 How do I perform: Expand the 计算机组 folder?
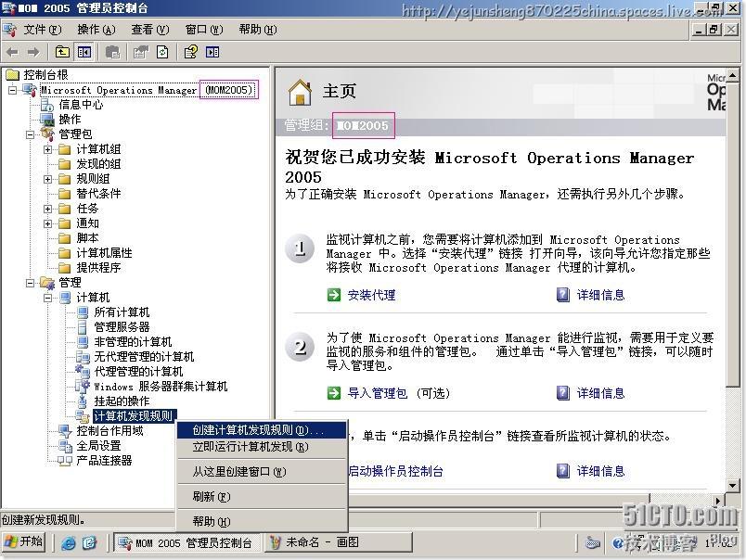(x=47, y=150)
